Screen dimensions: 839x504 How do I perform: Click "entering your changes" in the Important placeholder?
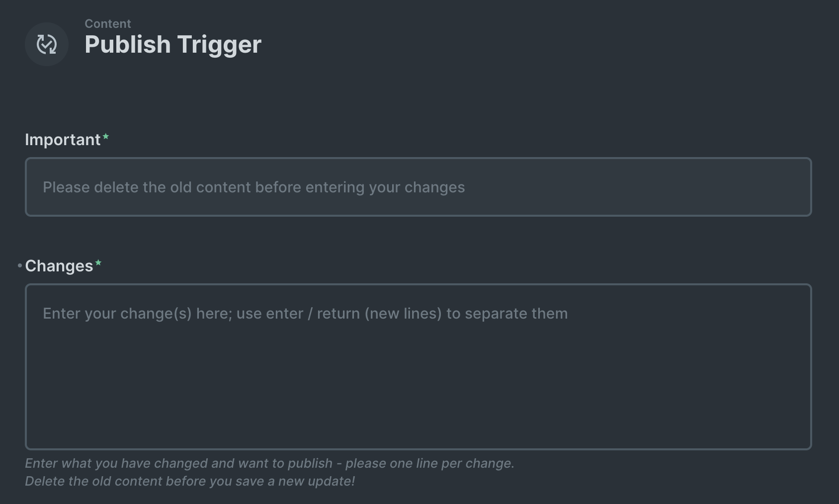click(x=385, y=187)
